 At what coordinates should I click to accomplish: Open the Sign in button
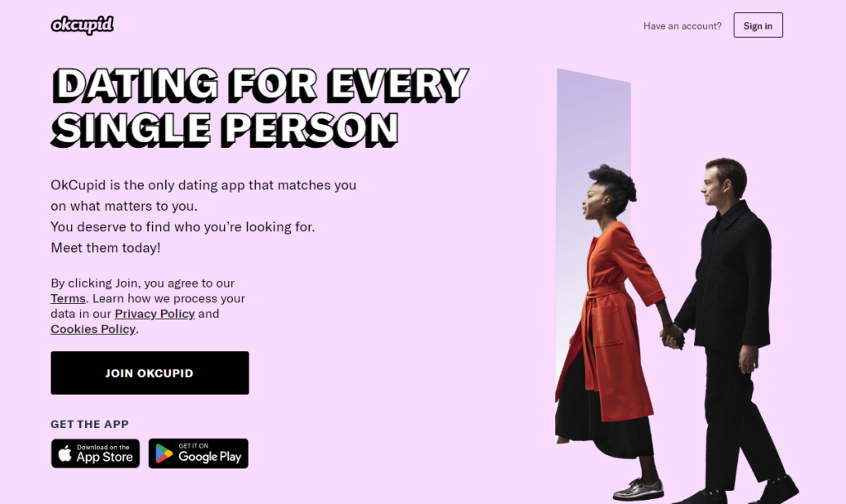click(758, 26)
